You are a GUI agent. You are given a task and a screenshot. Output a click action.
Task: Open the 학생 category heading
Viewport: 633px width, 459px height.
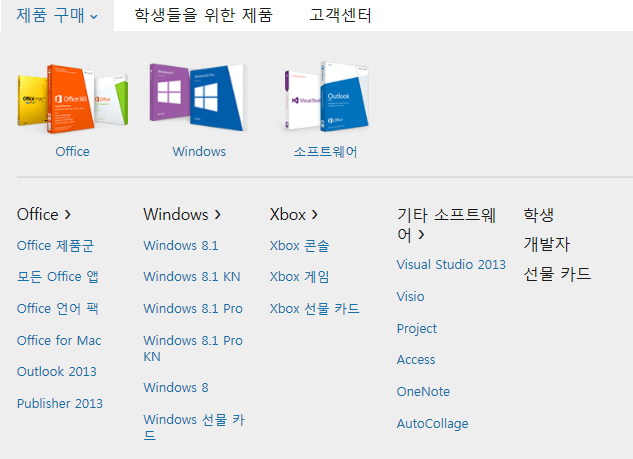[x=539, y=214]
